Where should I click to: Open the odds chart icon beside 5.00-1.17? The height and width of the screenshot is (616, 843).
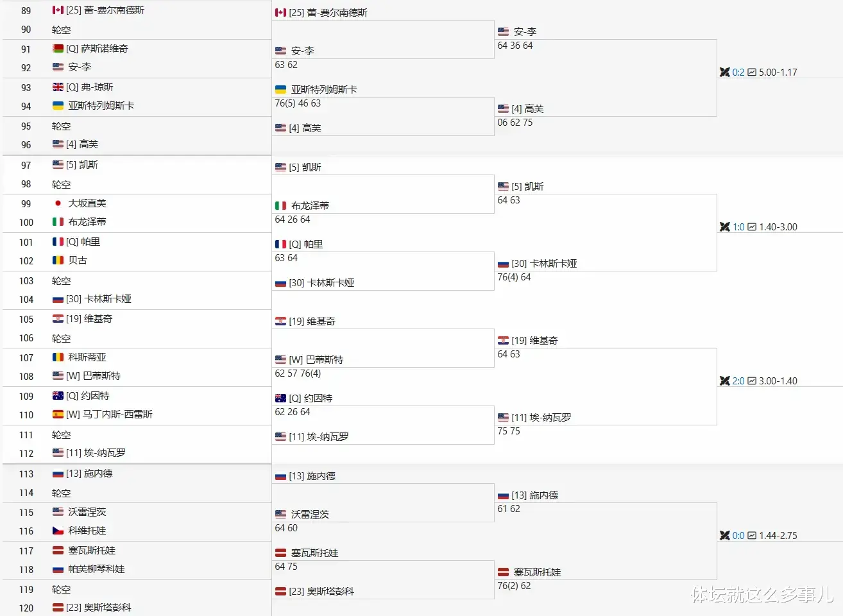coord(752,73)
